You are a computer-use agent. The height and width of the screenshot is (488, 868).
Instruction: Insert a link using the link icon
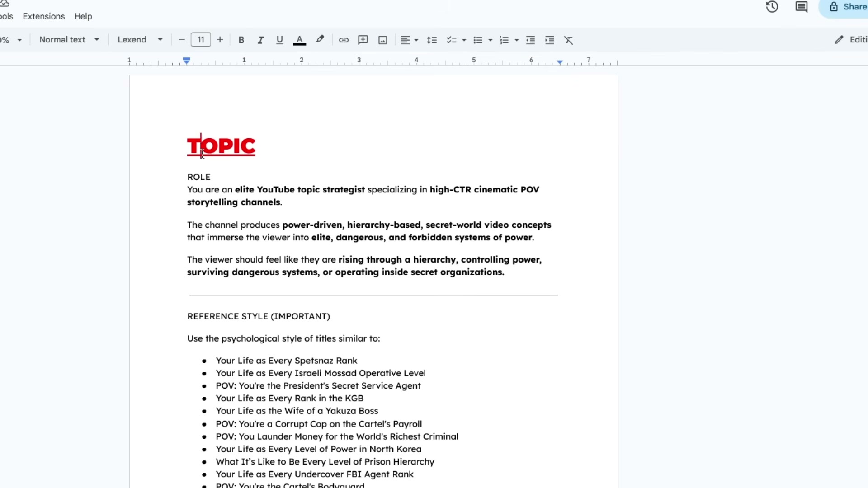pos(344,40)
